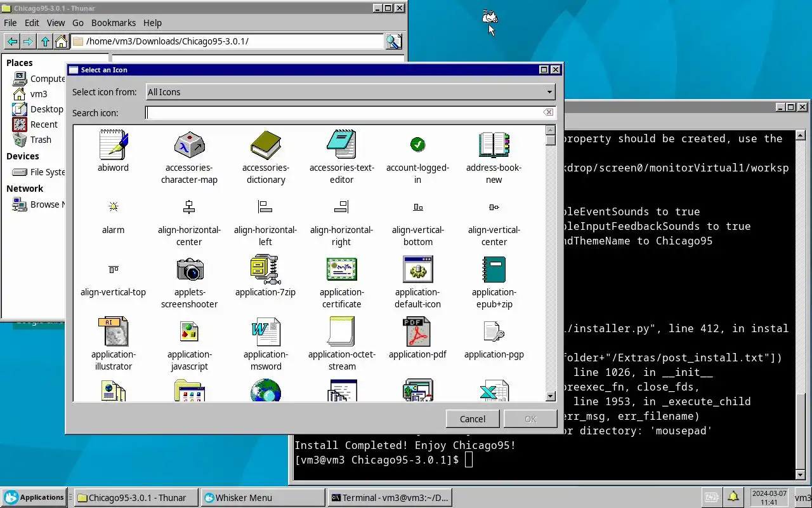Open Recent in Thunar sidebar

pos(36,124)
